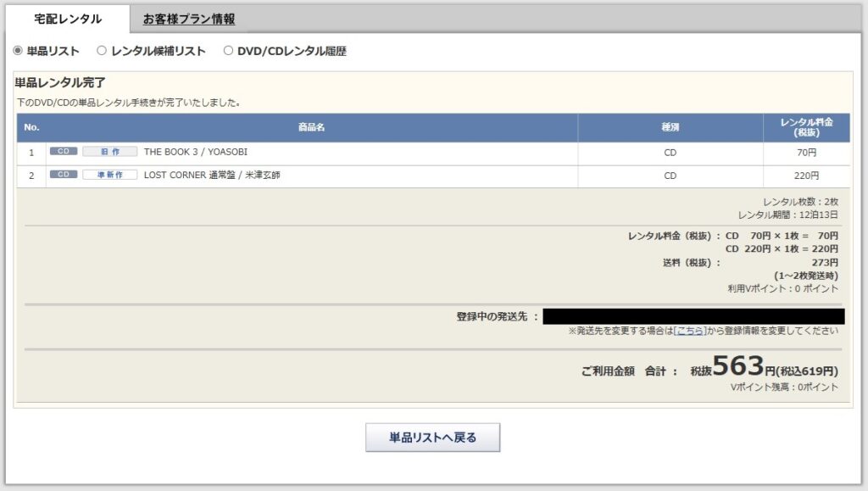The height and width of the screenshot is (491, 868).
Task: Click the title THE BOOK 3 / YOASOBI
Action: [x=196, y=152]
